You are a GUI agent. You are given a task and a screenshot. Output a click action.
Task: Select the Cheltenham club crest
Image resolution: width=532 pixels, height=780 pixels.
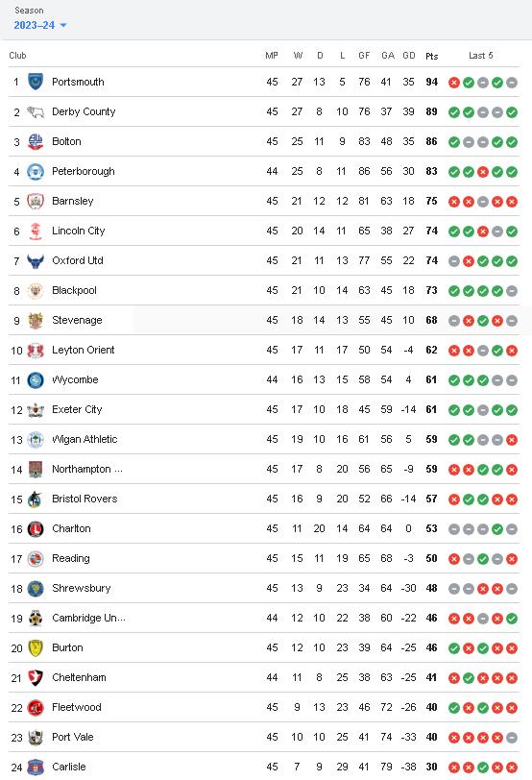click(36, 677)
